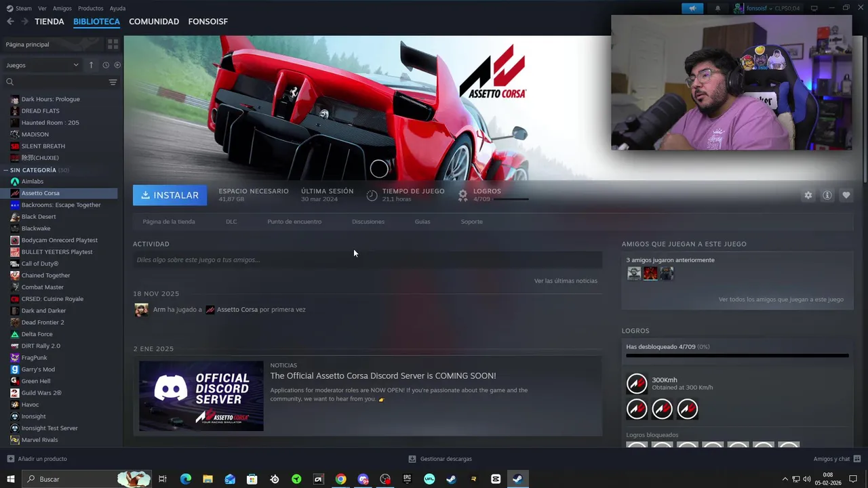Open File Explorer from taskbar
This screenshot has width=868, height=488.
pos(208,479)
